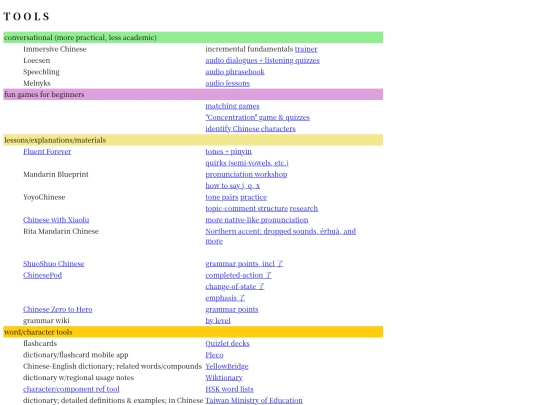
Task: Open audio dialogues + listening quizzes link
Action: tap(262, 60)
